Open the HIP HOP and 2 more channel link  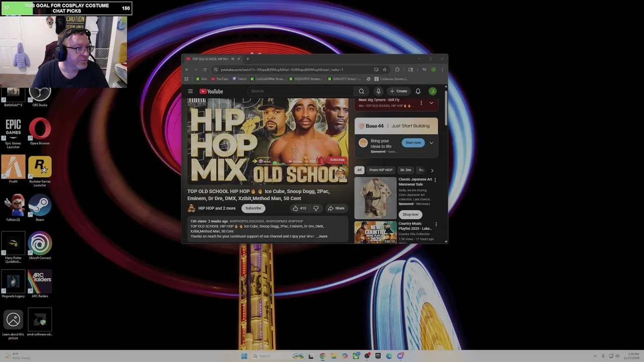217,208
